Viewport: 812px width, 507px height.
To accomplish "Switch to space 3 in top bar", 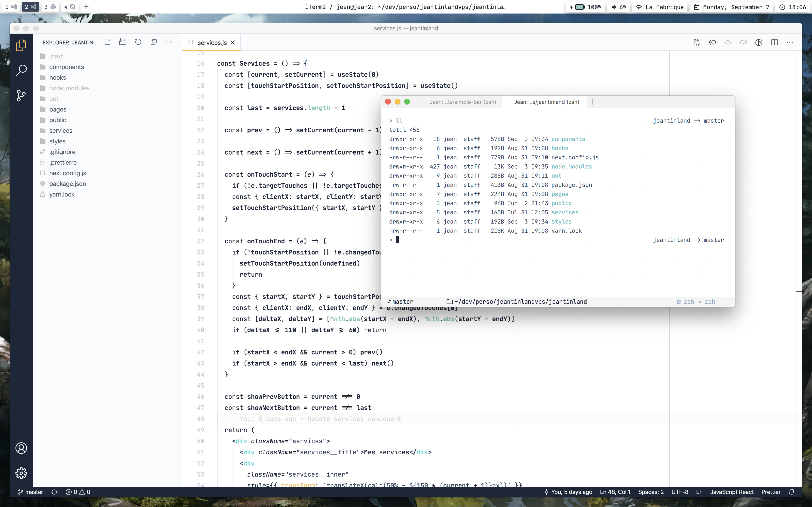I will click(50, 7).
